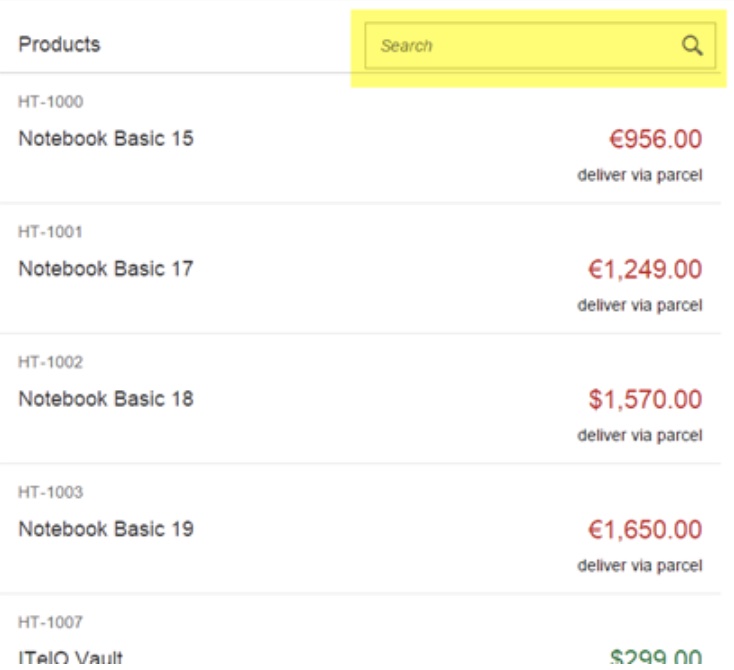
Task: Click deliver via parcel under $1,570.00
Action: coord(640,435)
